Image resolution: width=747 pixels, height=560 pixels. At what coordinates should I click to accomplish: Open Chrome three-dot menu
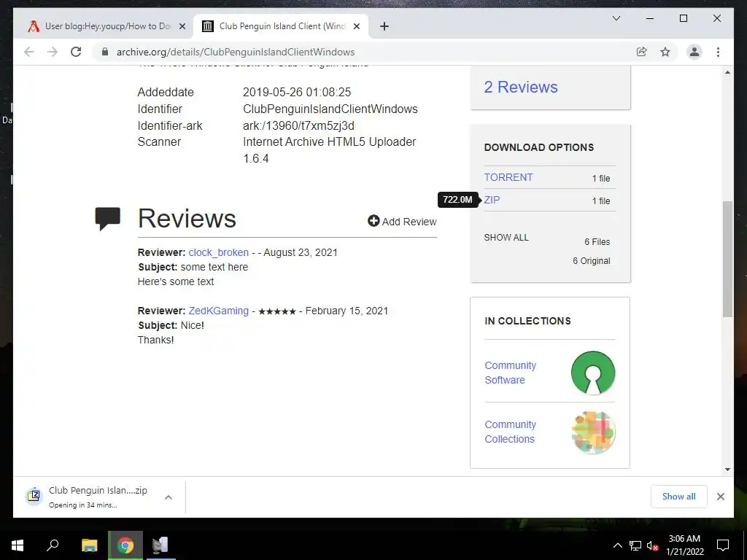718,52
